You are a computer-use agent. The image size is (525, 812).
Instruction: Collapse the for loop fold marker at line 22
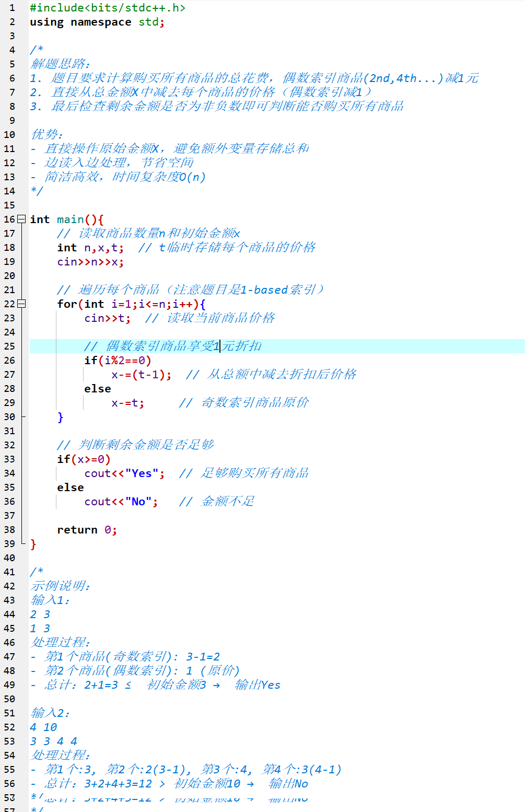point(21,304)
